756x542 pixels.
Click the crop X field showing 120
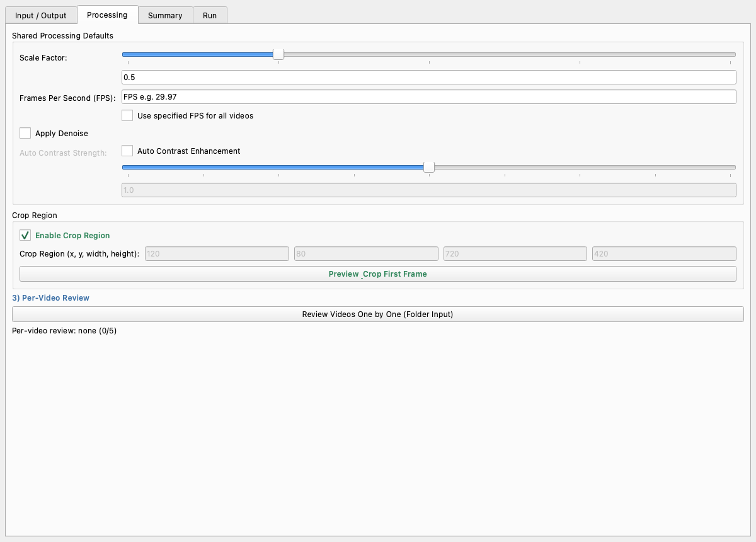coord(217,253)
